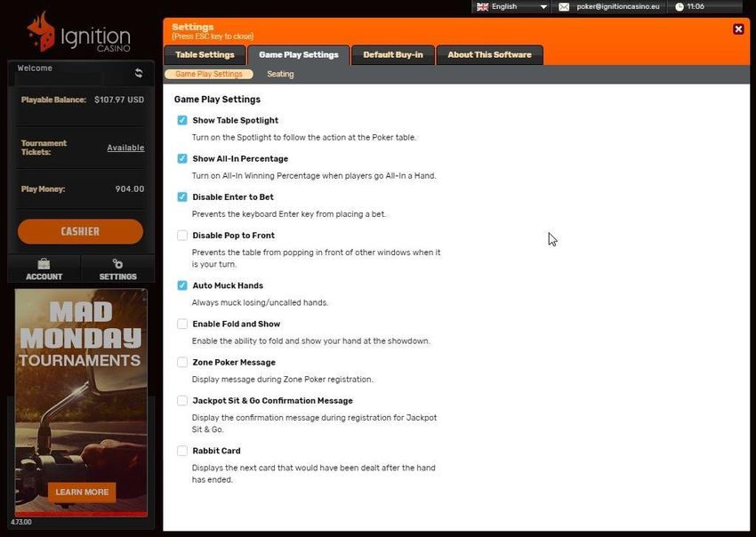The width and height of the screenshot is (756, 537).
Task: Check Jackpot Sit & Go Confirmation Message
Action: 182,401
